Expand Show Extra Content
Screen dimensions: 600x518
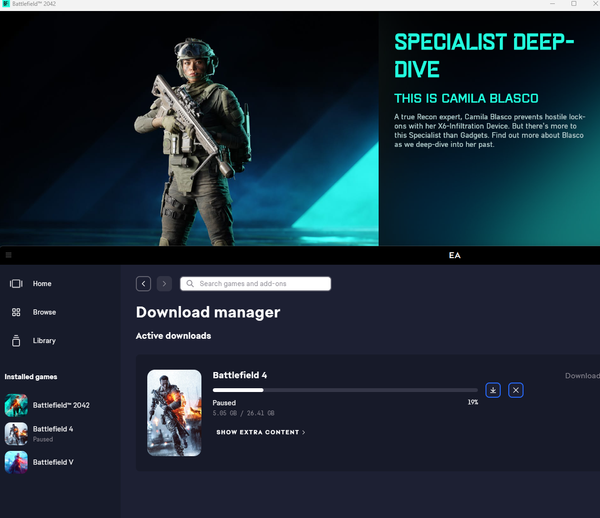point(261,432)
